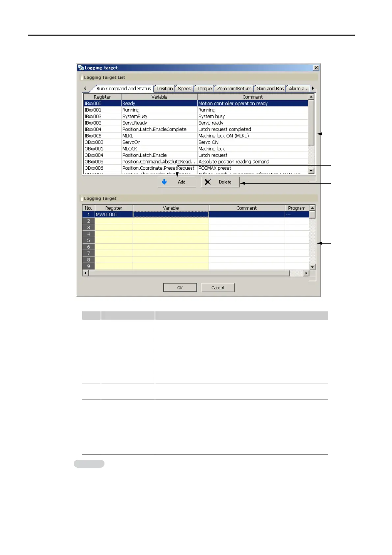Image resolution: width=392 pixels, height=555 pixels.
Task: Click the No. column header
Action: click(x=89, y=208)
